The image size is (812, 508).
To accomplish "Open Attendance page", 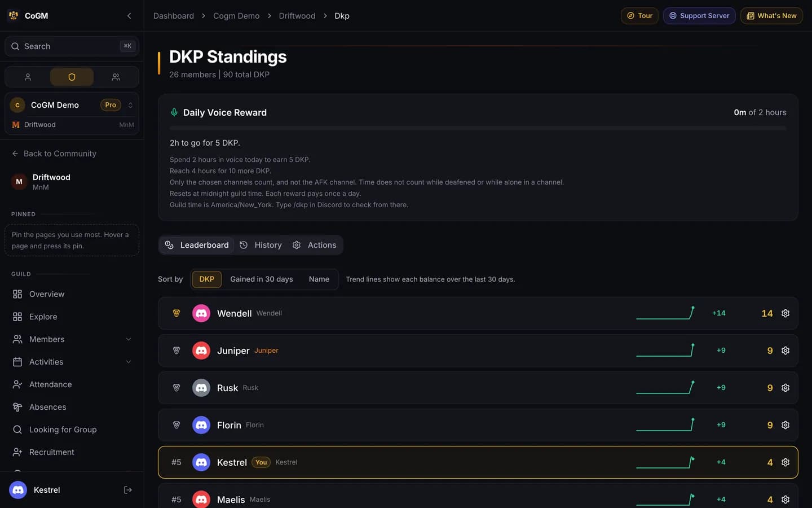I will (72, 384).
